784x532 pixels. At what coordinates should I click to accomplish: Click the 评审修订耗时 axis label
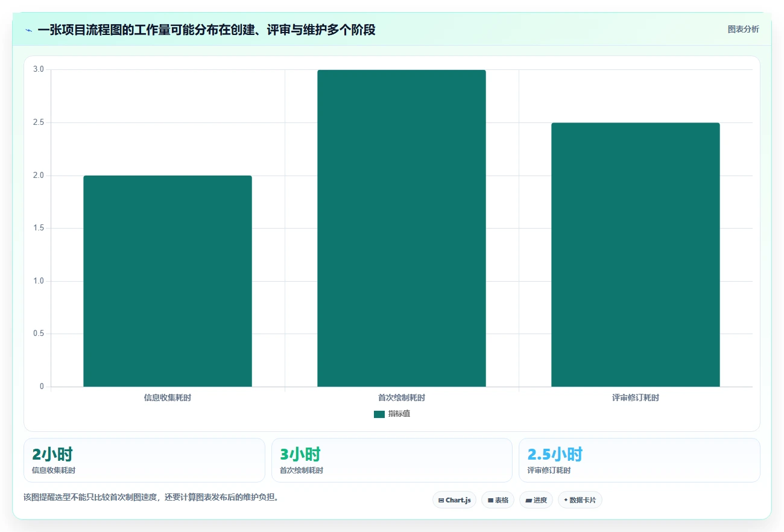636,398
